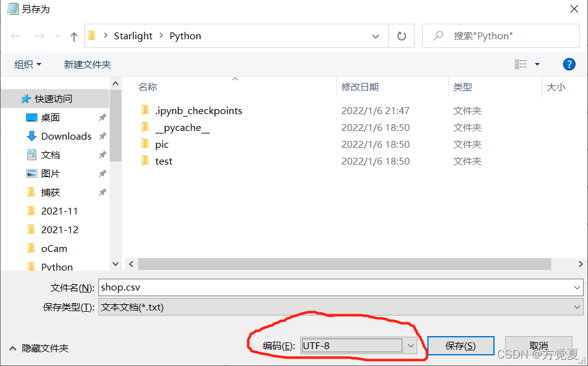Click the pin icon next to 桌面
Screen dimensions: 588x366
102,117
